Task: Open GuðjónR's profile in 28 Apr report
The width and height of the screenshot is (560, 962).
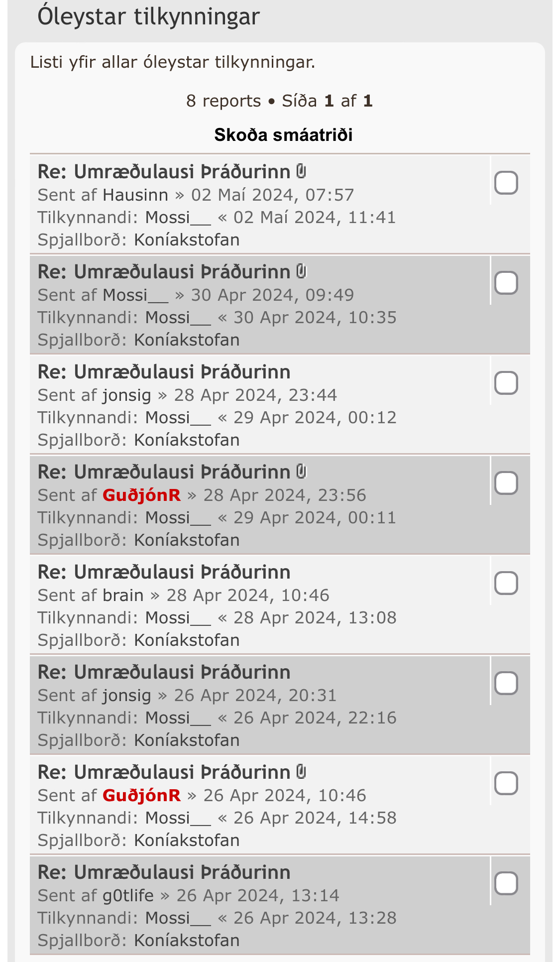Action: 141,495
